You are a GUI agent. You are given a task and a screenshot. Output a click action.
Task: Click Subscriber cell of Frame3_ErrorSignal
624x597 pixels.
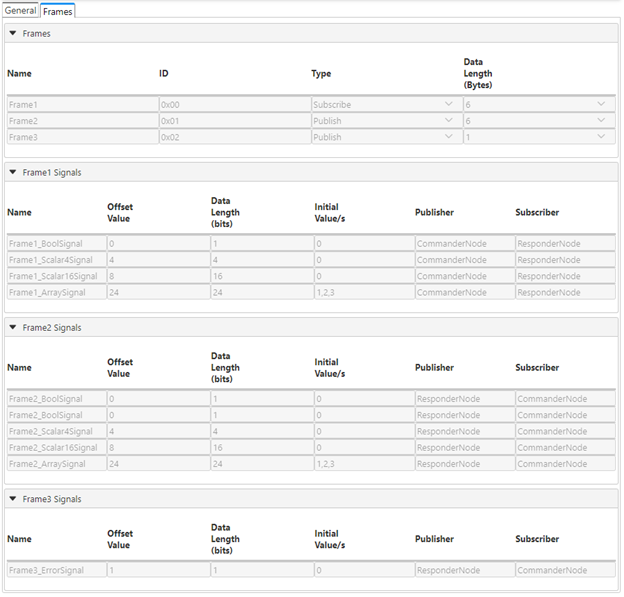pyautogui.click(x=566, y=570)
